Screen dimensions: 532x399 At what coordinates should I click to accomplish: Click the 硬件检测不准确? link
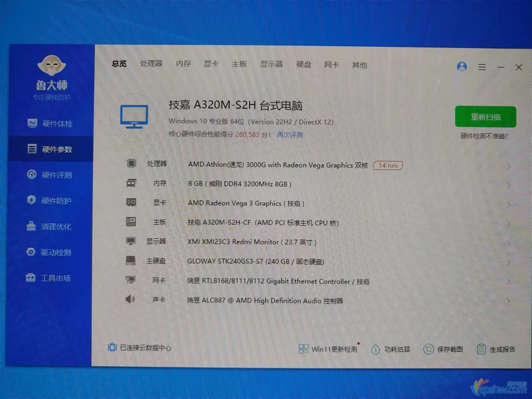click(484, 136)
